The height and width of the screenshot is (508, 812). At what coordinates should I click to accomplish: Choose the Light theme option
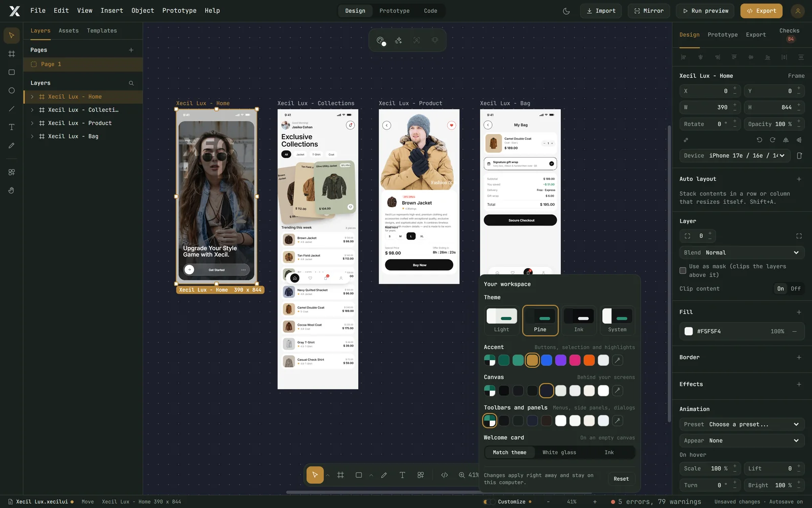click(501, 320)
